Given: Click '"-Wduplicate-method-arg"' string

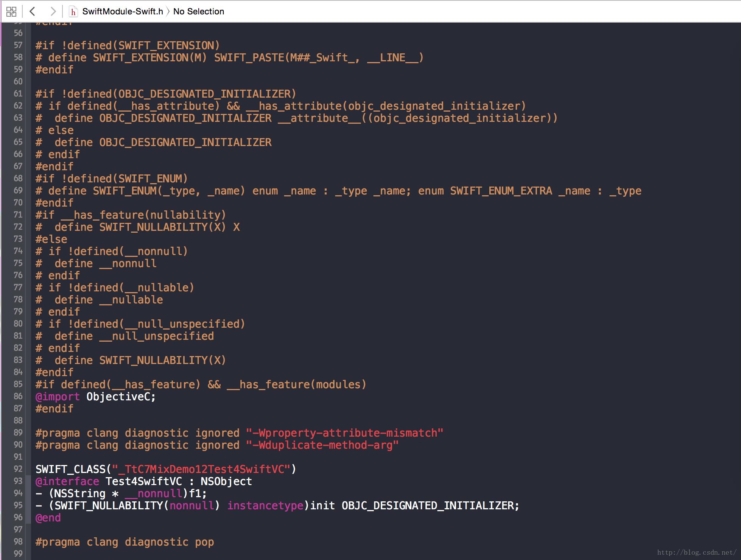Looking at the screenshot, I should [x=322, y=445].
